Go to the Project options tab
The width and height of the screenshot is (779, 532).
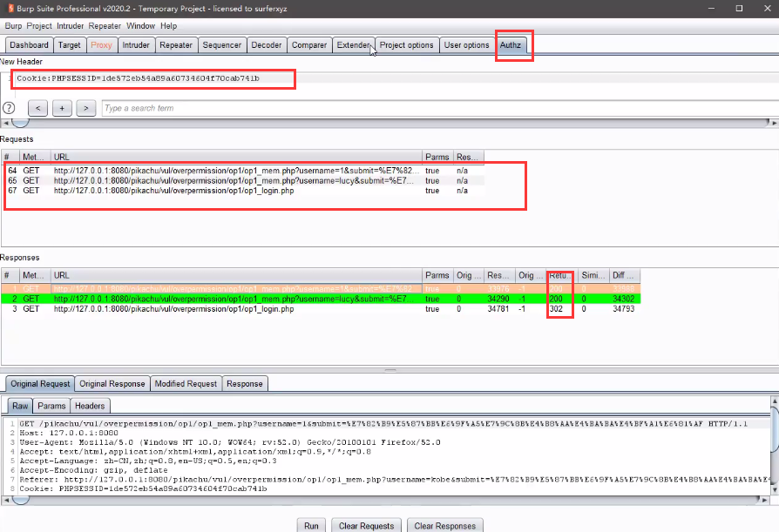pyautogui.click(x=406, y=45)
